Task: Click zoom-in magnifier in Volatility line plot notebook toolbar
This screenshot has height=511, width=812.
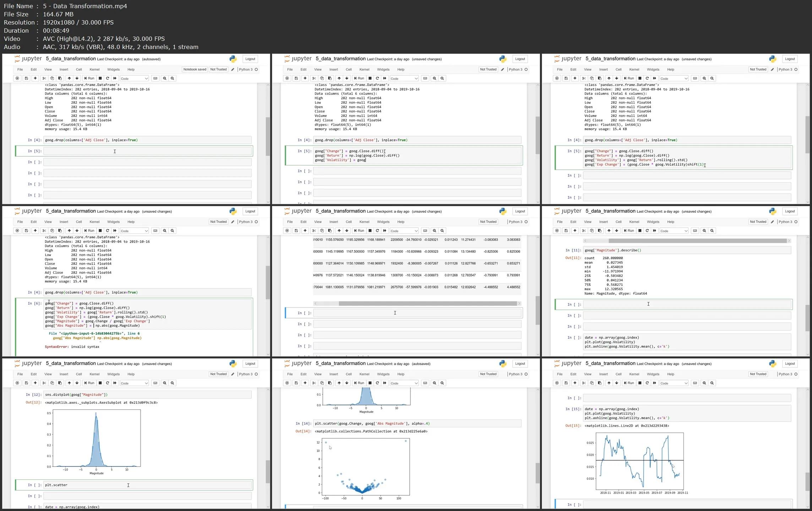Action: pos(704,383)
